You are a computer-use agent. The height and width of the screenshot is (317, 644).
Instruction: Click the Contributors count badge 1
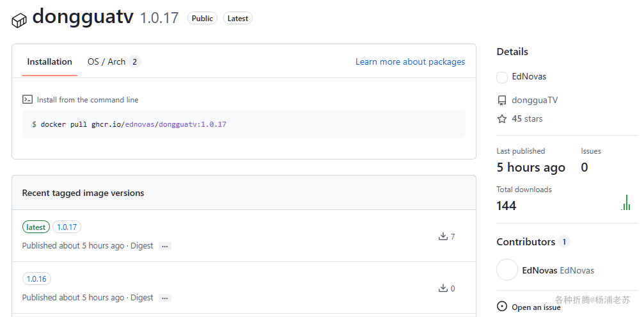(564, 242)
